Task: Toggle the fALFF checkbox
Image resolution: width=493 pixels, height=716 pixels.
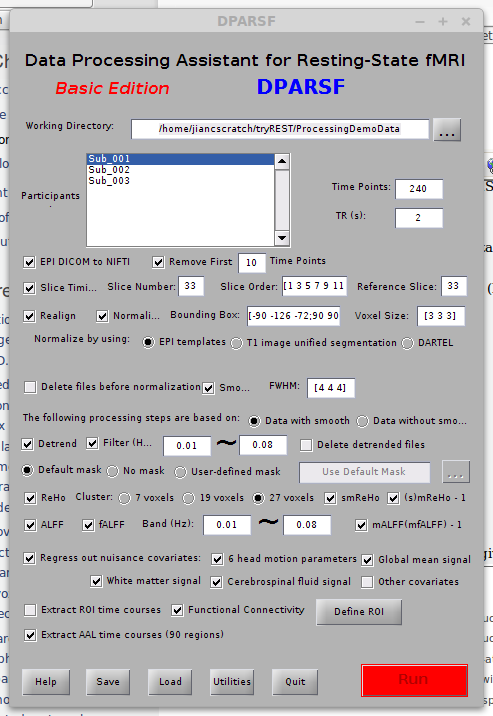Action: tap(88, 525)
